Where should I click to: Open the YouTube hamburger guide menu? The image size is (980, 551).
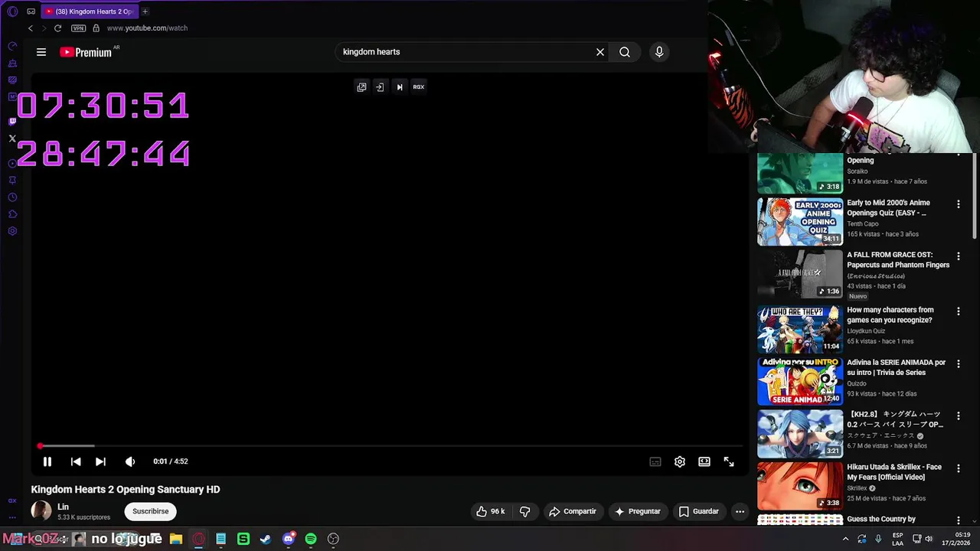pyautogui.click(x=41, y=52)
